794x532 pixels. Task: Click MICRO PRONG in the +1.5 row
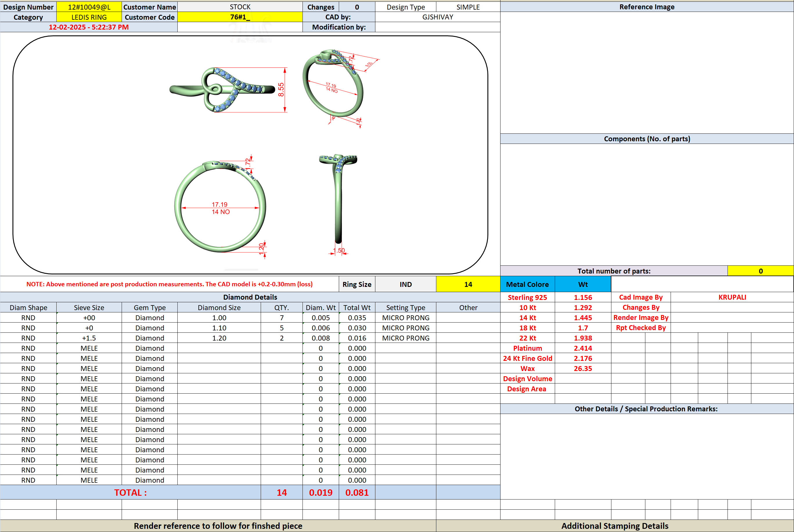coord(405,338)
